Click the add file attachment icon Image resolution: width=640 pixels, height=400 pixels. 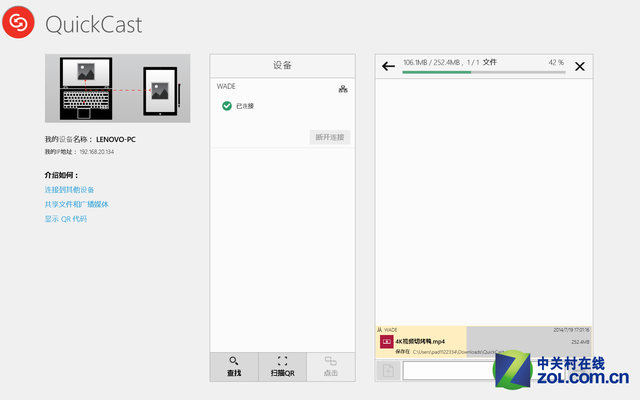[388, 371]
